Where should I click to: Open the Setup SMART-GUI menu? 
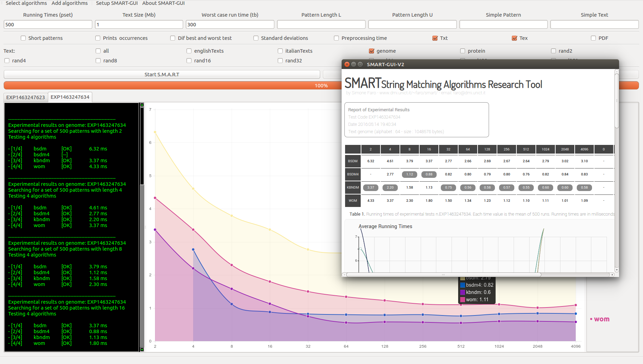click(x=117, y=3)
